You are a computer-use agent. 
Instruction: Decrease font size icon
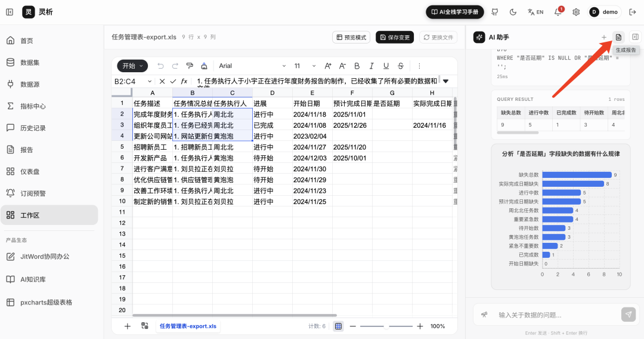point(342,66)
